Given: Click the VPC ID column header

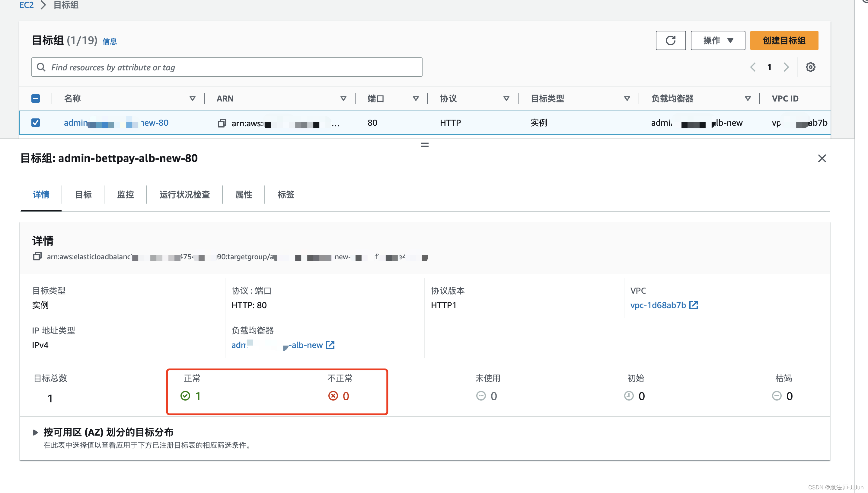Looking at the screenshot, I should tap(785, 98).
